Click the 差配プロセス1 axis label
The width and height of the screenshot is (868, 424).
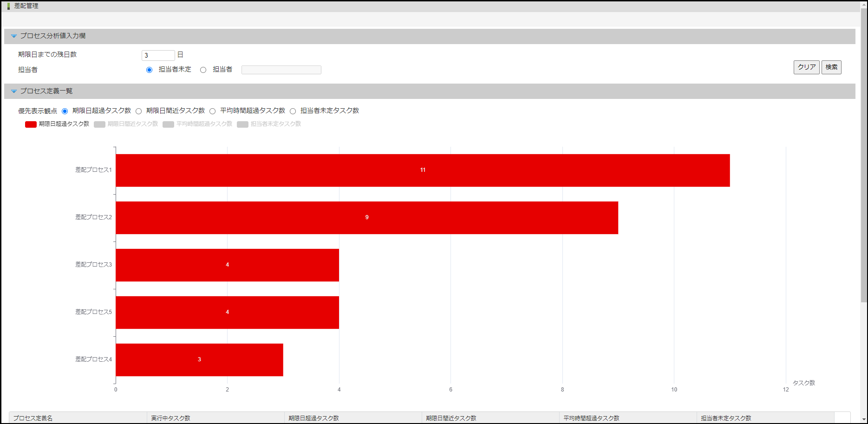point(93,170)
